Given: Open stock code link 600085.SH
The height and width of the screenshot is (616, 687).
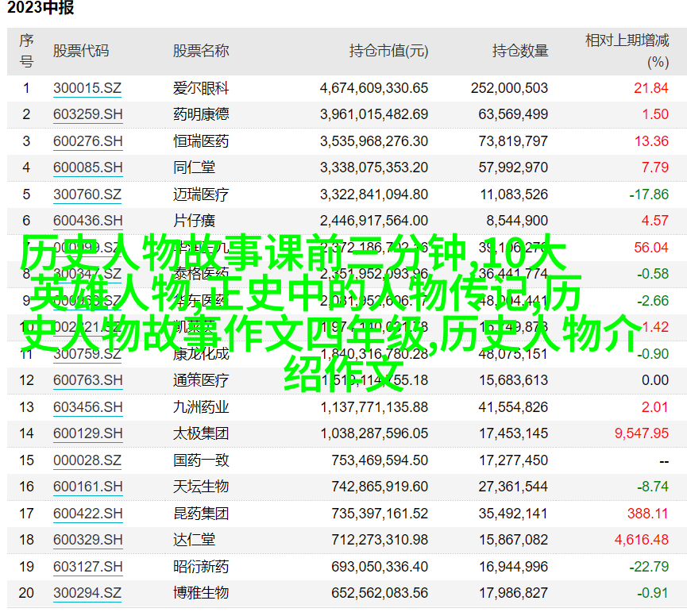Looking at the screenshot, I should tap(87, 167).
